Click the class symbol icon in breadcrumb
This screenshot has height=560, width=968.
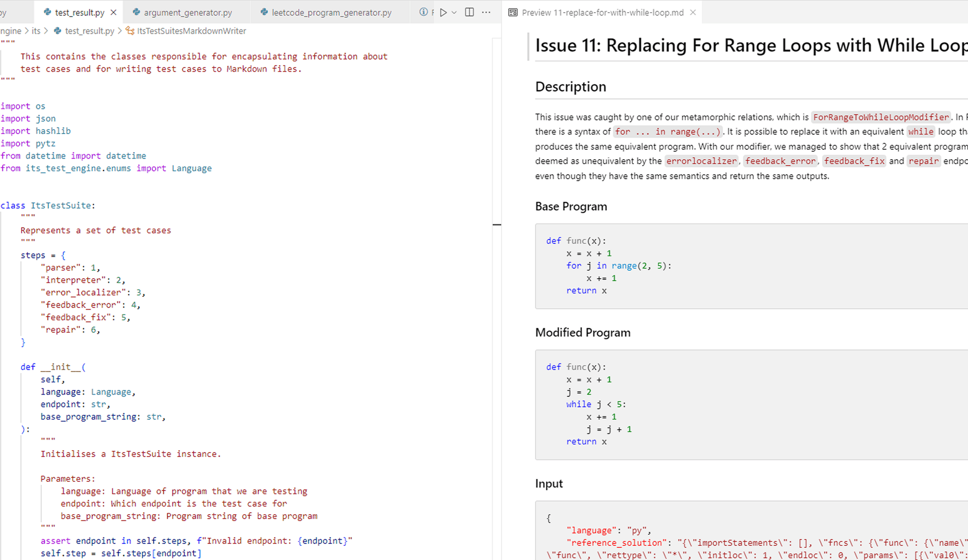coord(130,31)
